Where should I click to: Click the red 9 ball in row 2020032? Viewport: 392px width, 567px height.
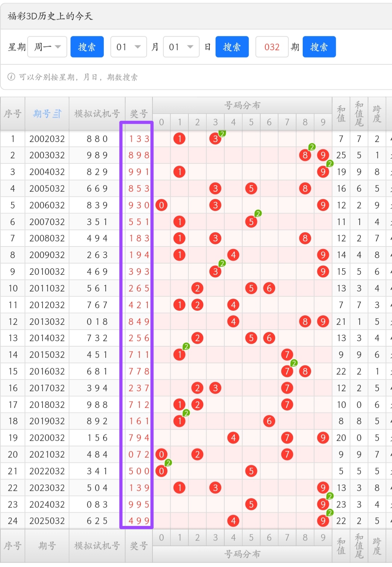[323, 438]
